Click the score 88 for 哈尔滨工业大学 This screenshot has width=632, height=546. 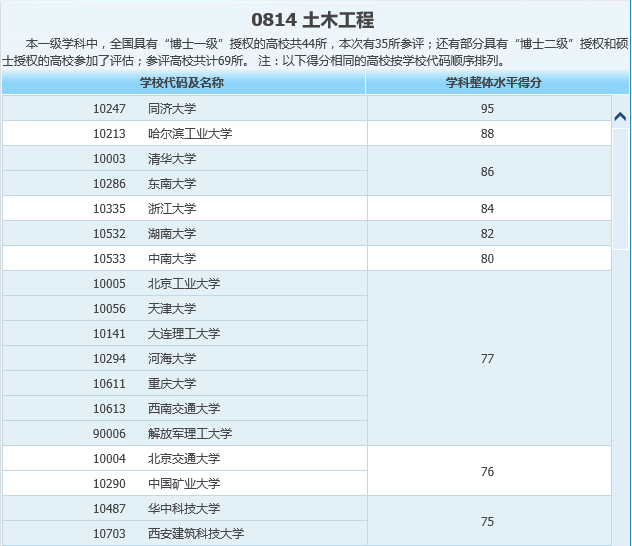489,133
